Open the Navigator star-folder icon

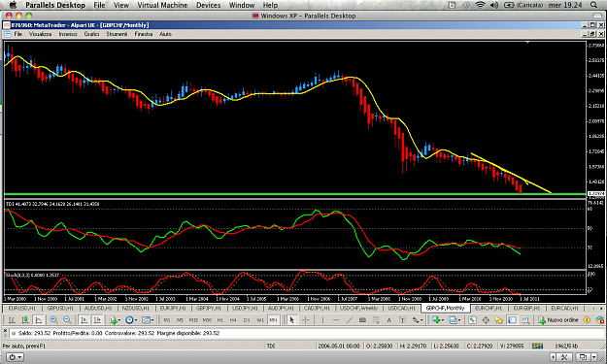(x=498, y=320)
